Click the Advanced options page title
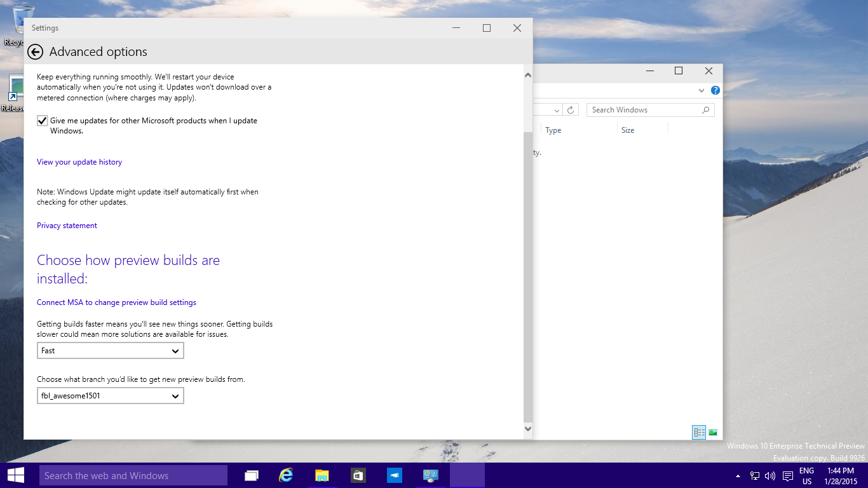The width and height of the screenshot is (868, 488). click(x=98, y=52)
